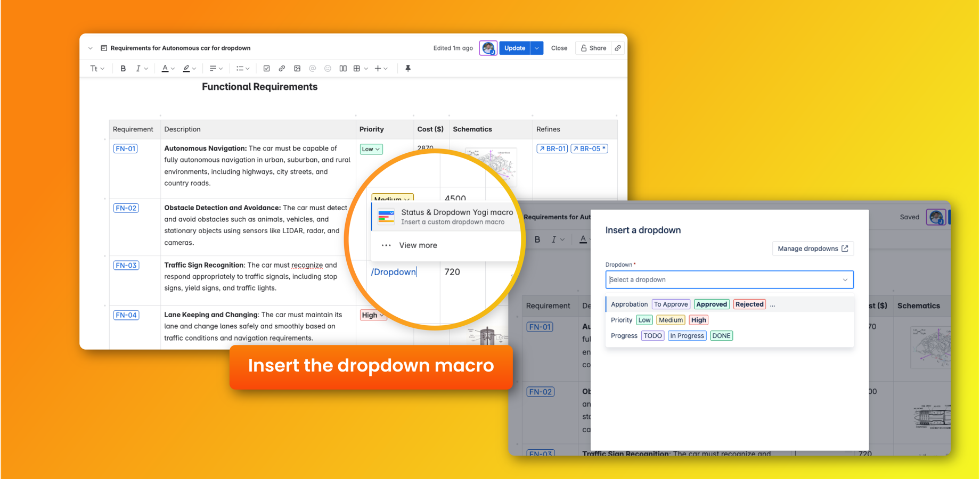980x479 pixels.
Task: Copy the page link icon
Action: [x=618, y=48]
